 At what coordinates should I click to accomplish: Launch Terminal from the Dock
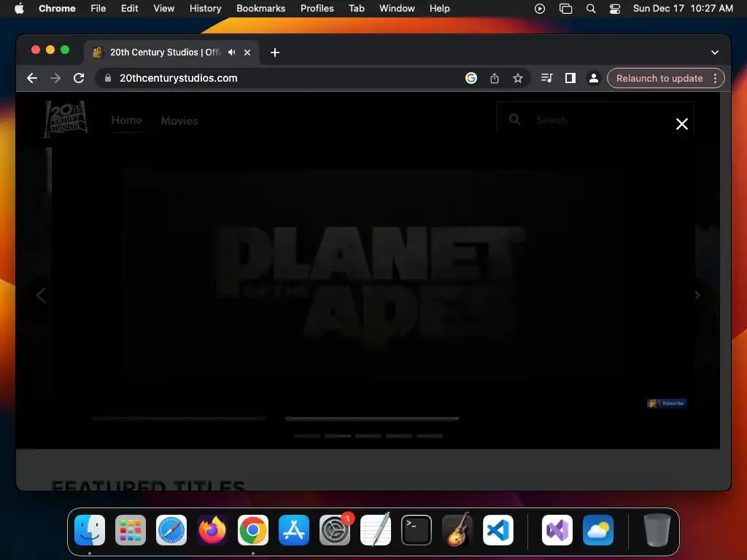[417, 530]
